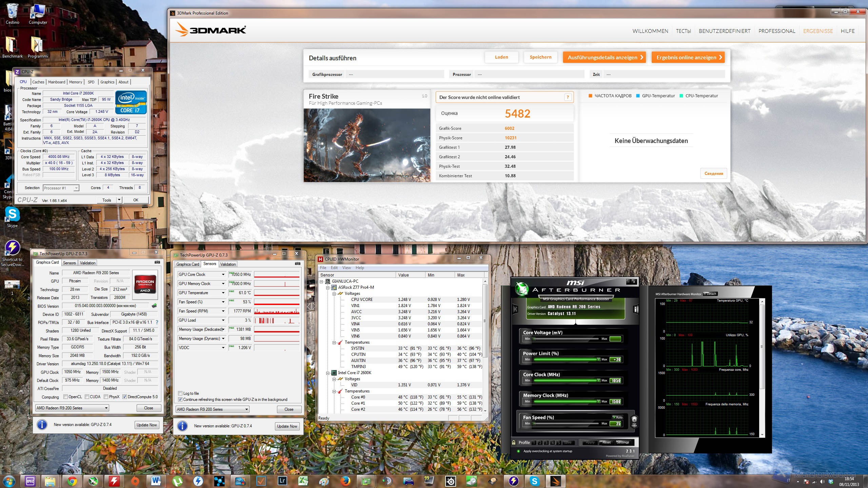
Task: Click the fan User Define gear icon
Action: pos(634,421)
